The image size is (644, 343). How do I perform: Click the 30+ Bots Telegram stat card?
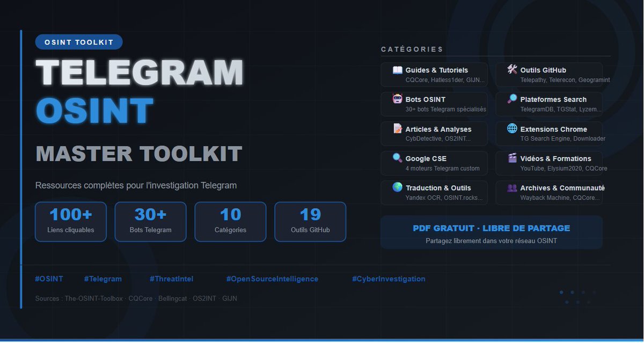150,221
